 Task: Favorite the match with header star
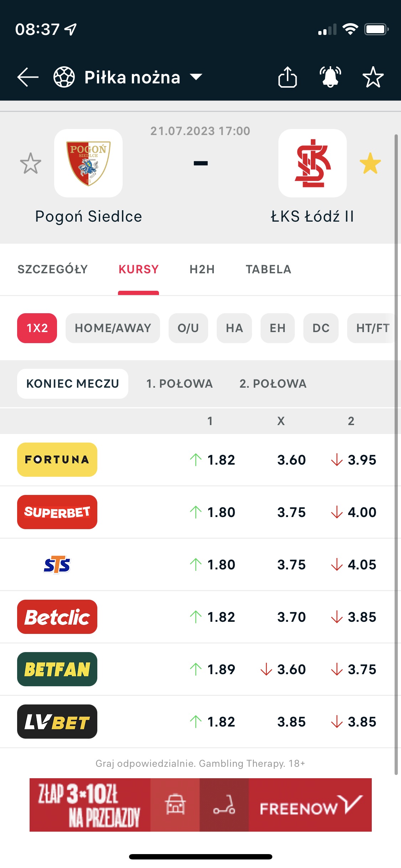(373, 77)
